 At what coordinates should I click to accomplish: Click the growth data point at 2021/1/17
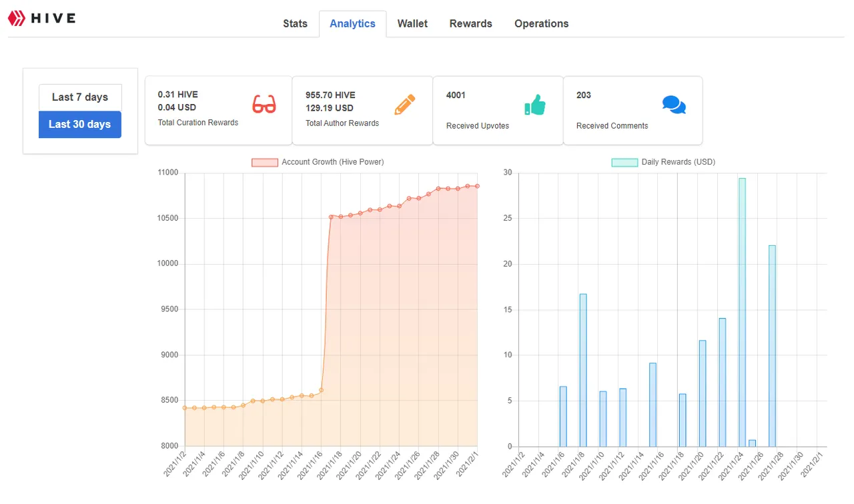click(x=331, y=216)
